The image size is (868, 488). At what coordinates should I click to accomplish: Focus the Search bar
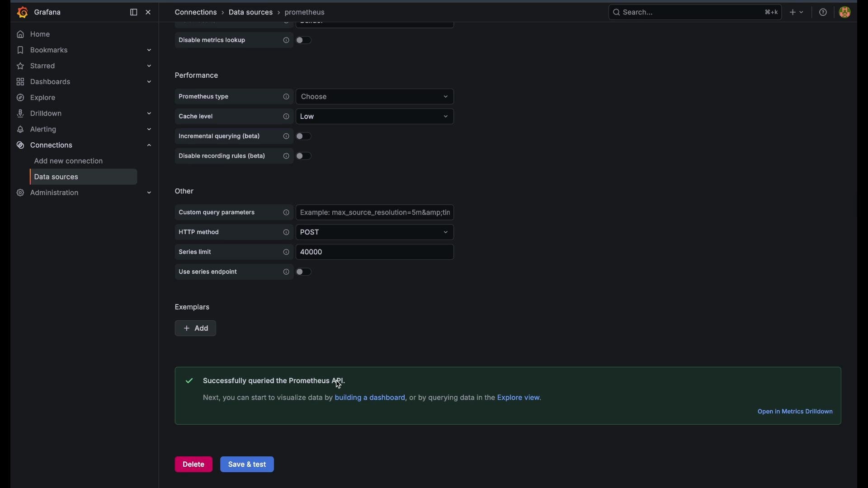(695, 13)
